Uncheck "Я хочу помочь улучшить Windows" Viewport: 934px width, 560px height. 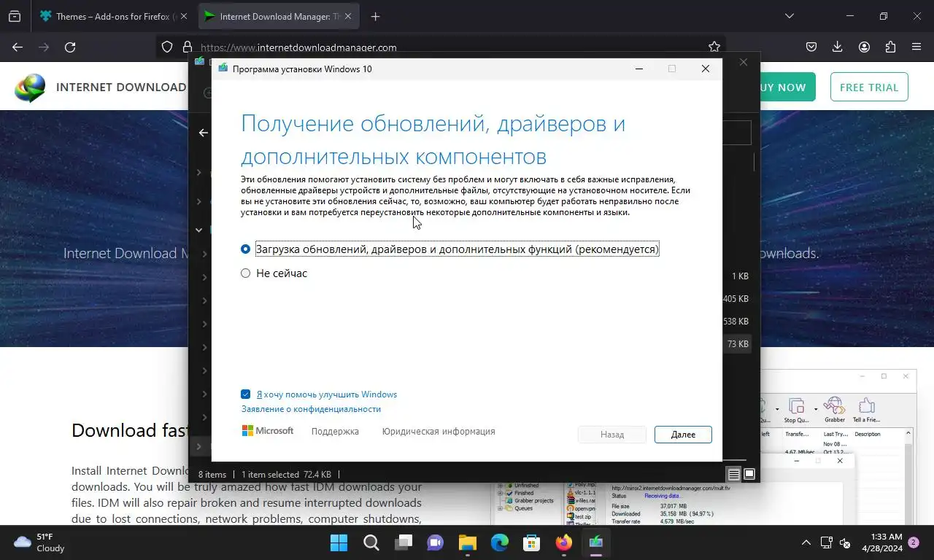(x=246, y=394)
